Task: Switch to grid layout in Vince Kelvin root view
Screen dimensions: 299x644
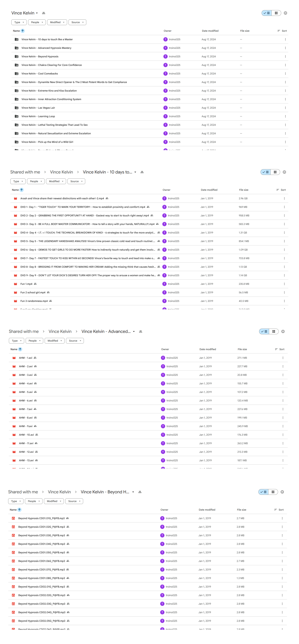Action: tap(276, 13)
